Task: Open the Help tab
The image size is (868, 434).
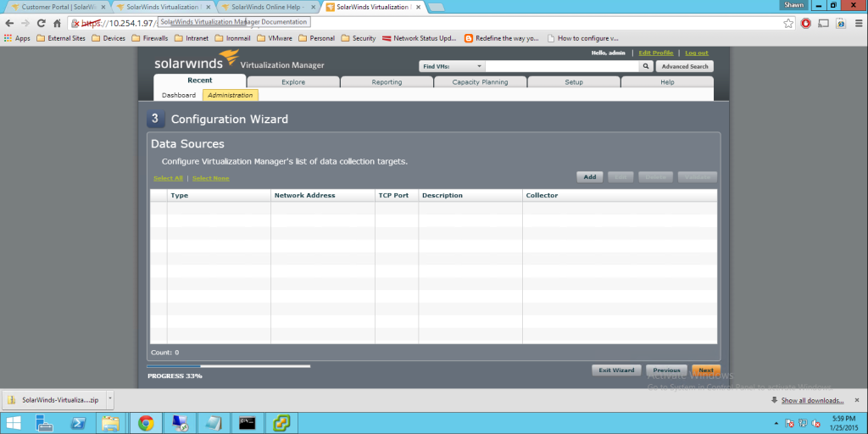Action: [668, 82]
